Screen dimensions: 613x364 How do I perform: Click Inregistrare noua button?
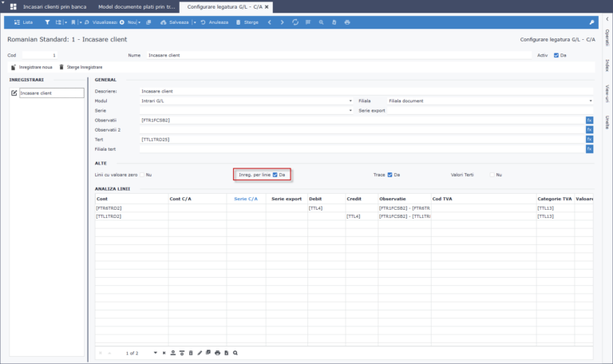(31, 67)
